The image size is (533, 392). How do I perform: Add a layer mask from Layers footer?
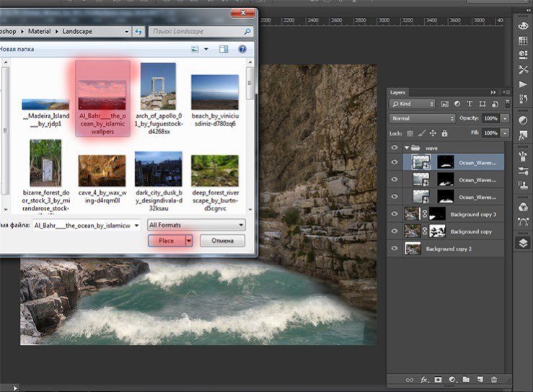[x=438, y=379]
